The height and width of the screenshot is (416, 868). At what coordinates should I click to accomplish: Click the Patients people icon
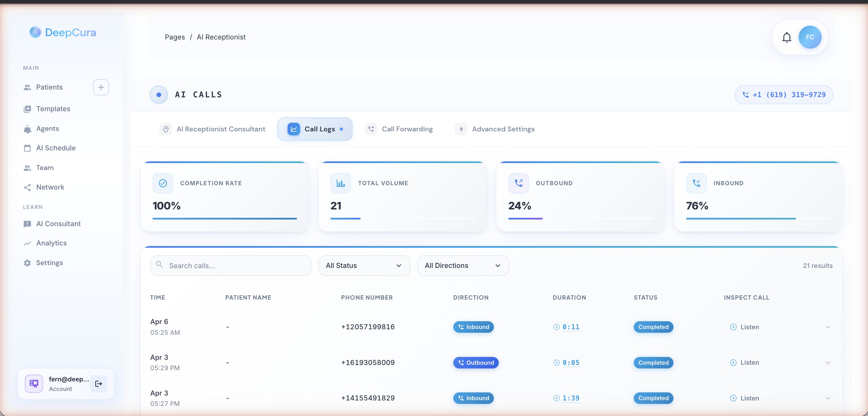tap(27, 87)
